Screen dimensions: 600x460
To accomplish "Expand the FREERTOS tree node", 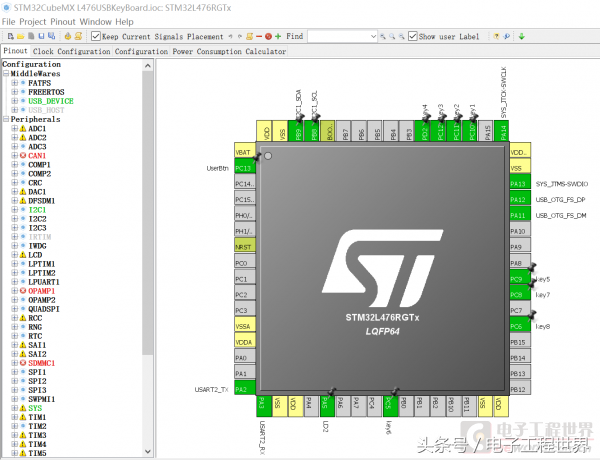I will (x=15, y=92).
